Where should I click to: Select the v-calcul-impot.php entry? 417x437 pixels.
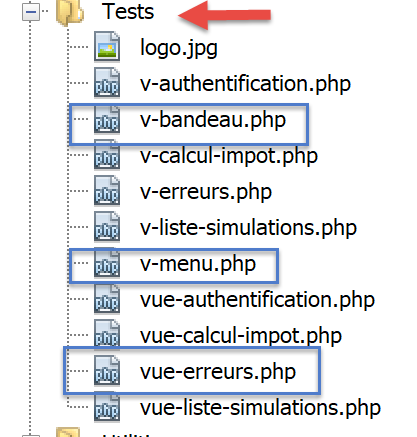(x=229, y=156)
